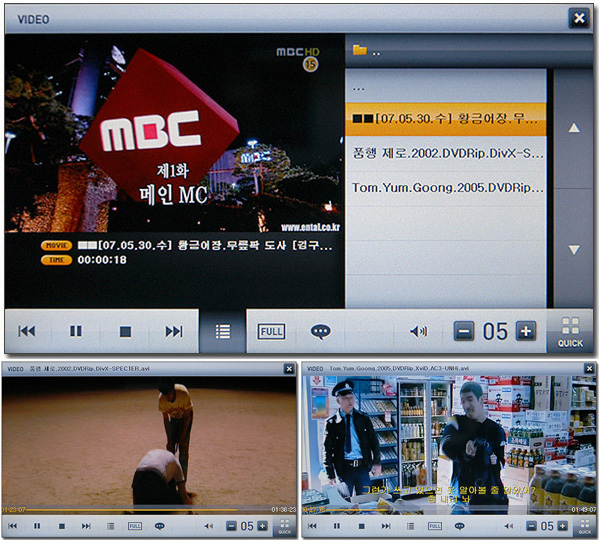600x544 pixels.
Task: Select 'Tom.Yum.Goong.2005.DVDRip...' file
Action: click(446, 188)
